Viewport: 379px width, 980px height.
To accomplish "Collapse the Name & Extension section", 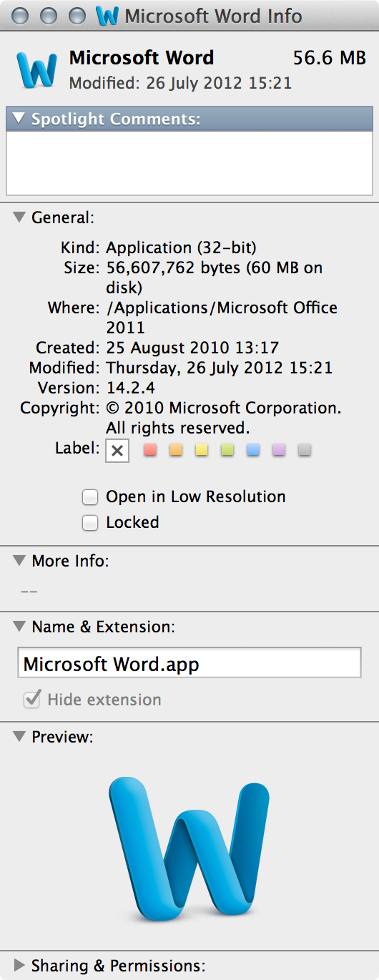I will tap(19, 627).
